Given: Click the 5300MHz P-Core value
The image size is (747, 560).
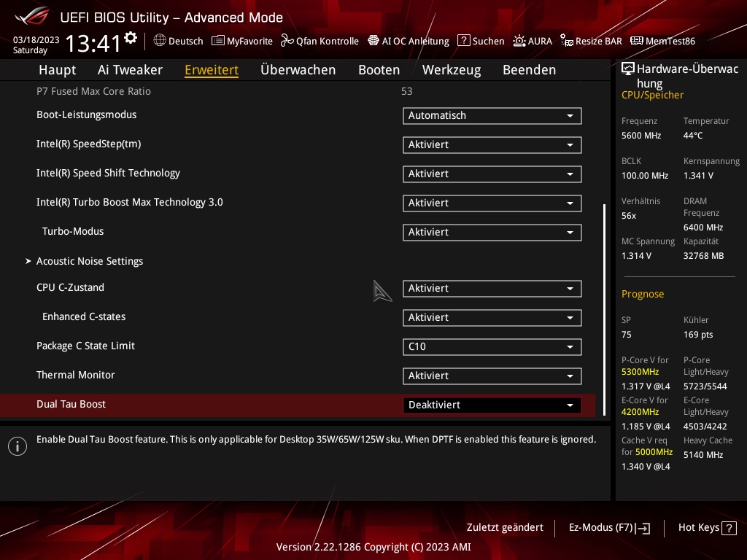Looking at the screenshot, I should (640, 371).
